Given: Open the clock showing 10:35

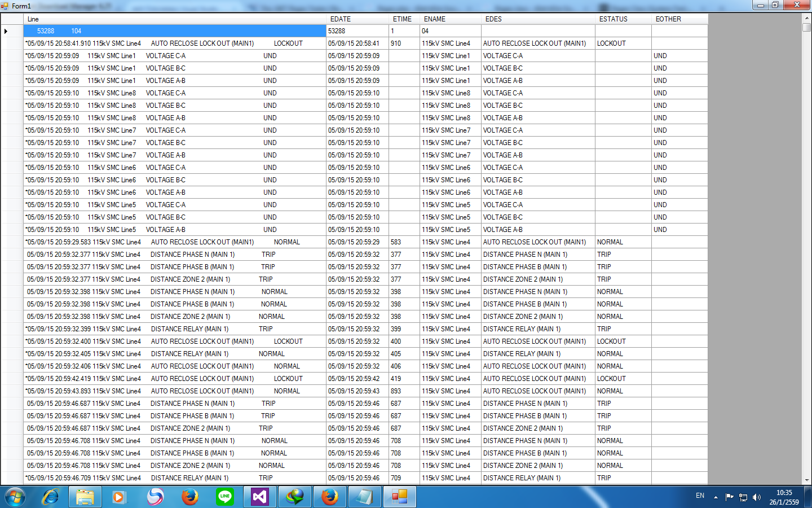Looking at the screenshot, I should point(784,497).
